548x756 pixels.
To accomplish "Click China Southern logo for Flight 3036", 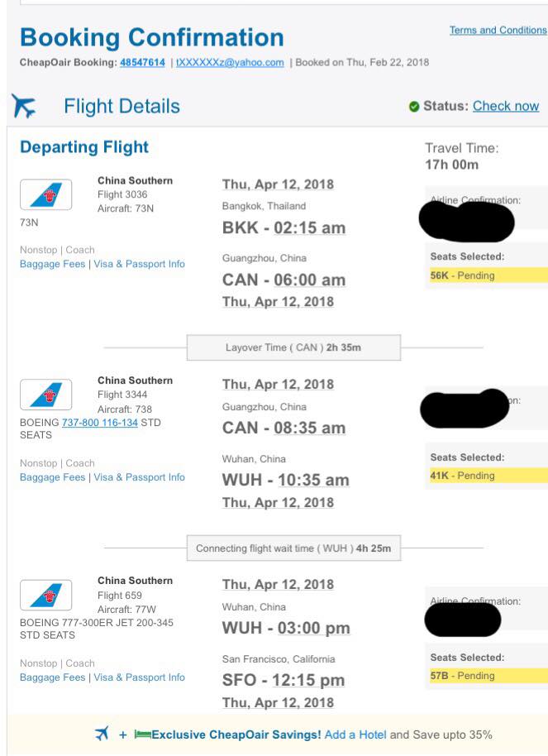I will pyautogui.click(x=45, y=194).
